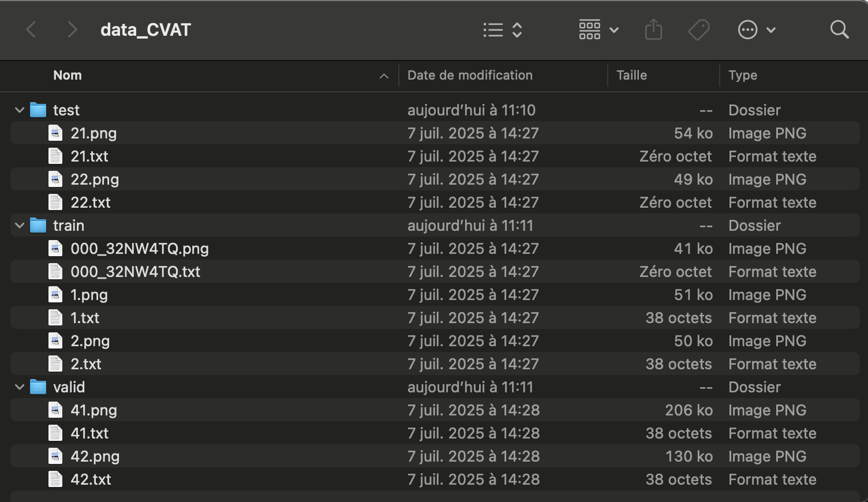The width and height of the screenshot is (868, 502).
Task: Click the 21.txt file icon
Action: (x=55, y=156)
